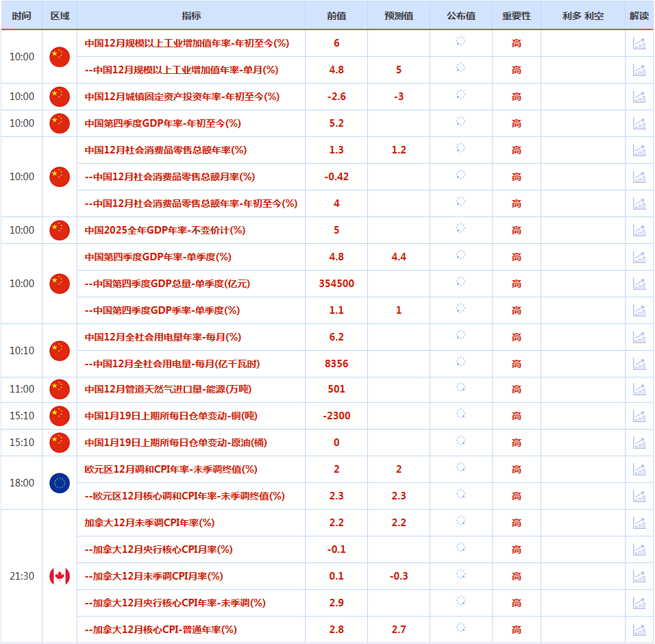Viewport: 655px width, 644px height.
Task: Open 中国12月规模以上工业增加值年率-年初至今(%) indicator
Action: click(187, 43)
